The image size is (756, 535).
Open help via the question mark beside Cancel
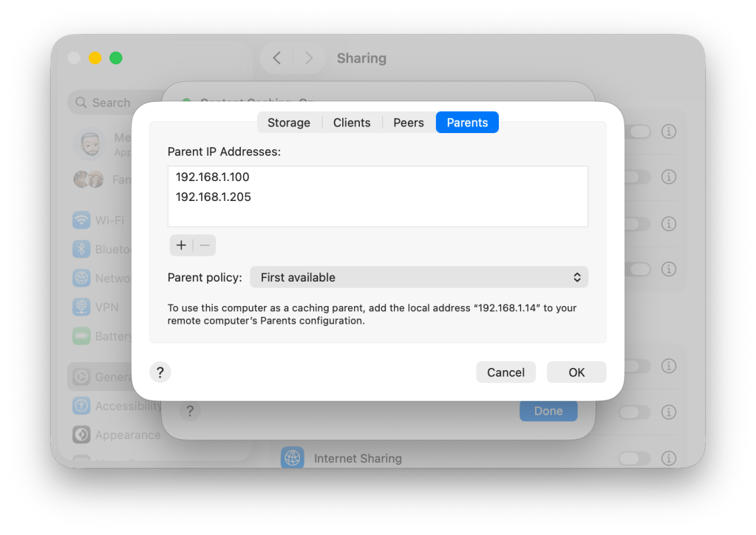[x=160, y=372]
